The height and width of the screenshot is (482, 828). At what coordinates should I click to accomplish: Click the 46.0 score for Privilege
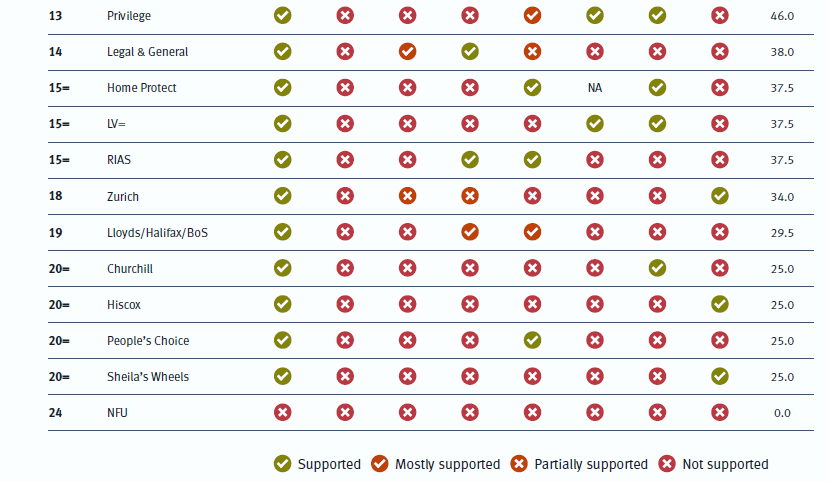click(x=782, y=17)
